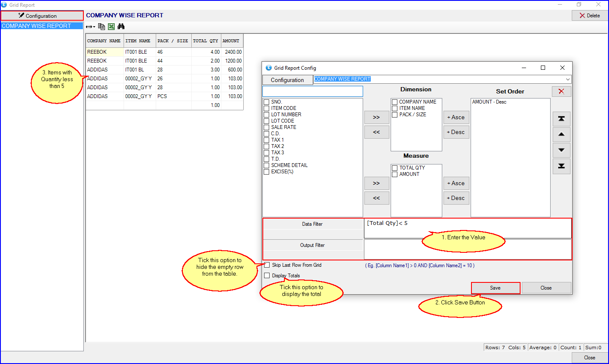Remove field from Measure with << button
Screen dimensions: 609x364
coord(376,198)
